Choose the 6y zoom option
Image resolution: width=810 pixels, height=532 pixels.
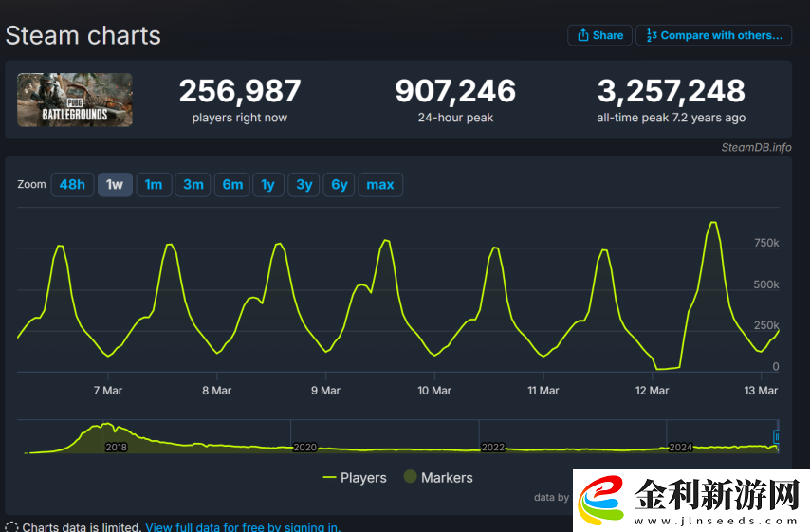[x=339, y=184]
